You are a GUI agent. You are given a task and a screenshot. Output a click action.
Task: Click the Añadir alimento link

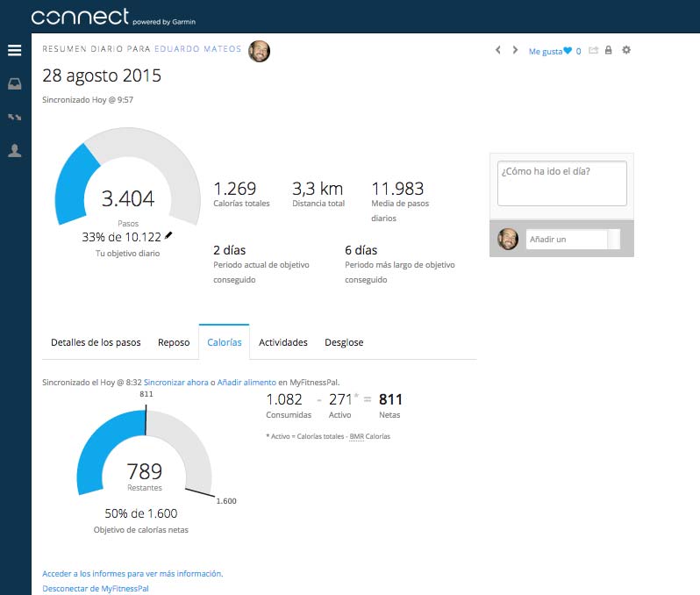(246, 383)
